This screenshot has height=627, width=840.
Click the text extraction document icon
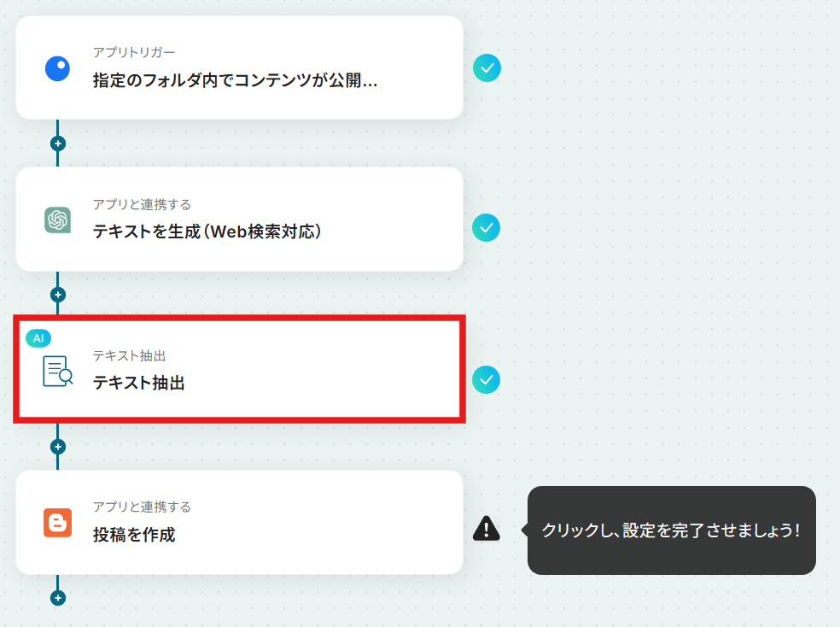[57, 371]
